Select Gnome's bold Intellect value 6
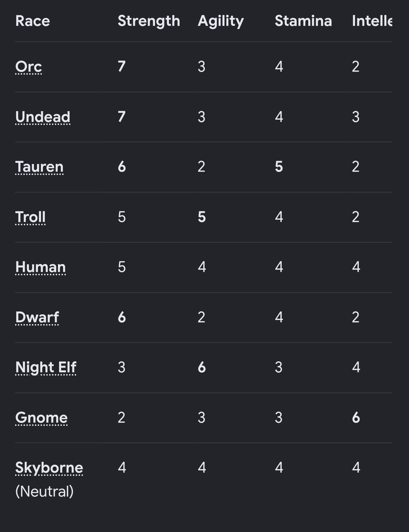This screenshot has height=532, width=409. point(356,418)
